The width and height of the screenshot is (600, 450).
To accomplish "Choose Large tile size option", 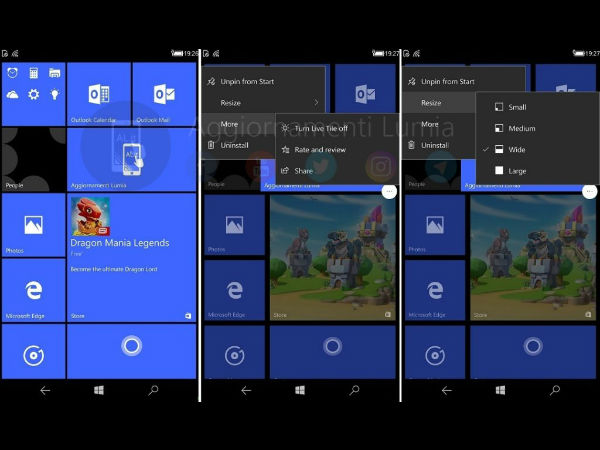I will pos(537,171).
